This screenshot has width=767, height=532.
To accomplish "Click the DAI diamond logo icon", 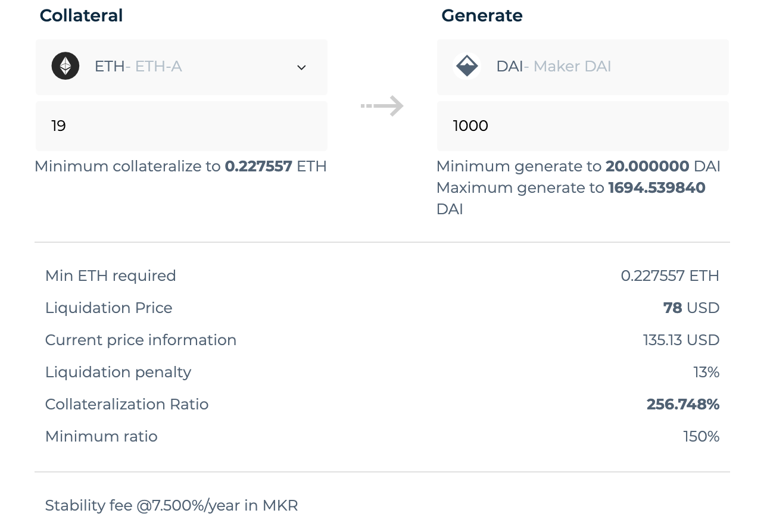I will pyautogui.click(x=467, y=66).
